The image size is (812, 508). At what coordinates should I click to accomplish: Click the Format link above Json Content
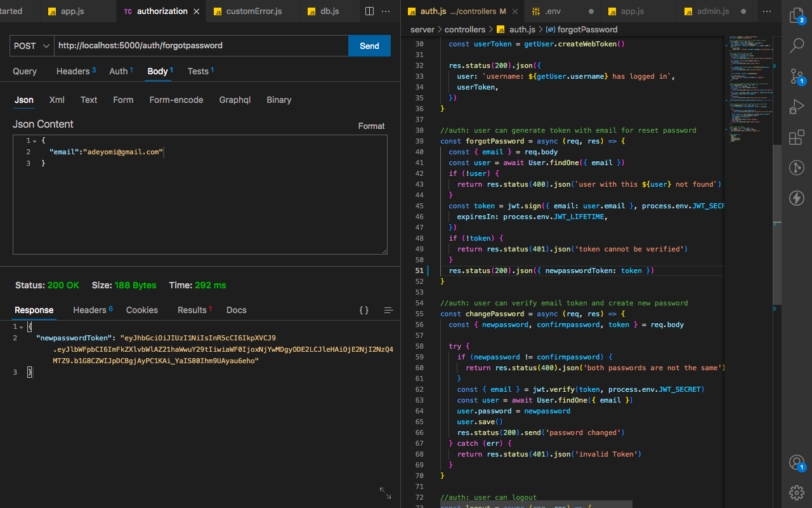coord(371,126)
